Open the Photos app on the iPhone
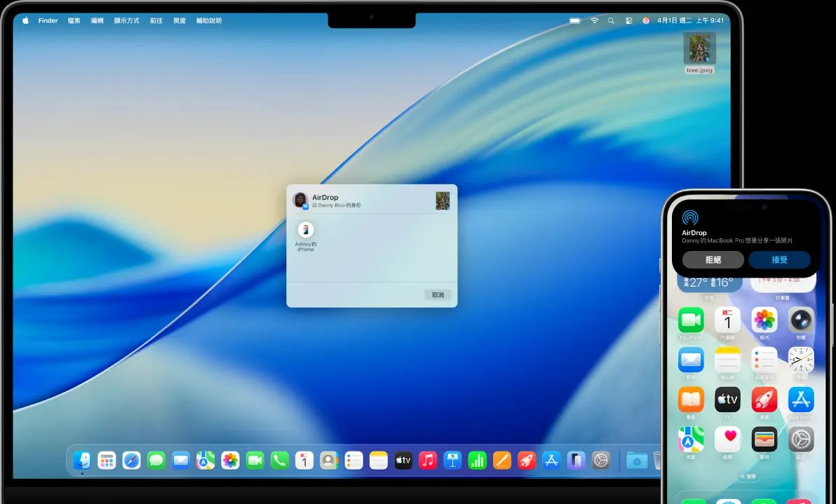Viewport: 836px width, 504px height. pyautogui.click(x=764, y=320)
